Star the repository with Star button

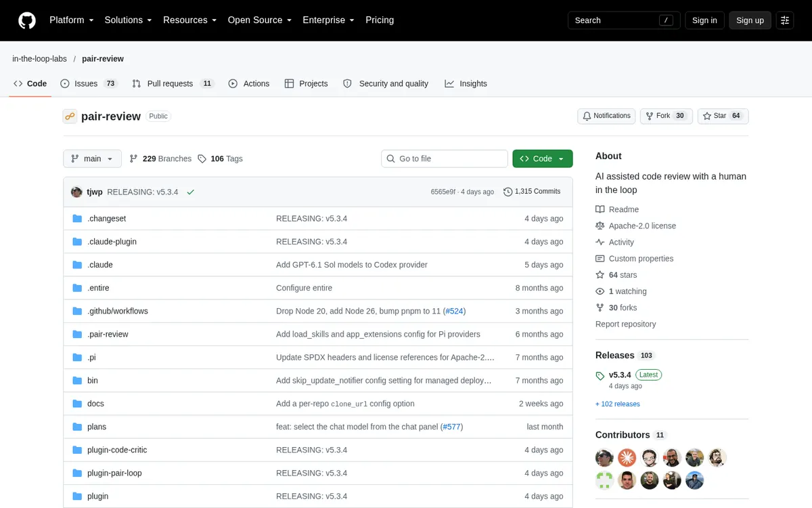tap(723, 116)
